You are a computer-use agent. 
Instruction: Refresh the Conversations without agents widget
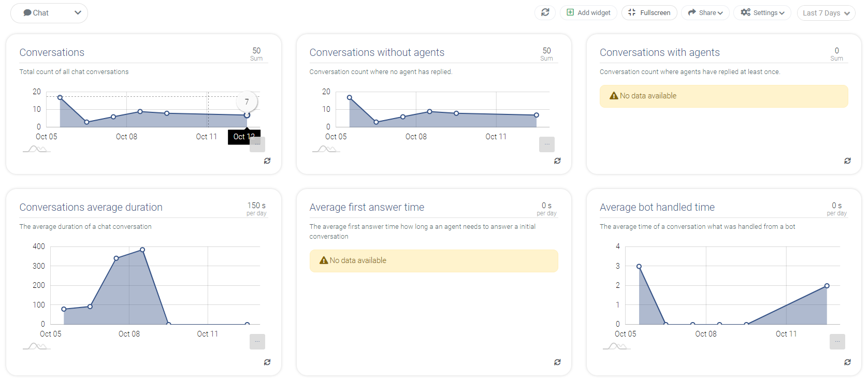(557, 161)
